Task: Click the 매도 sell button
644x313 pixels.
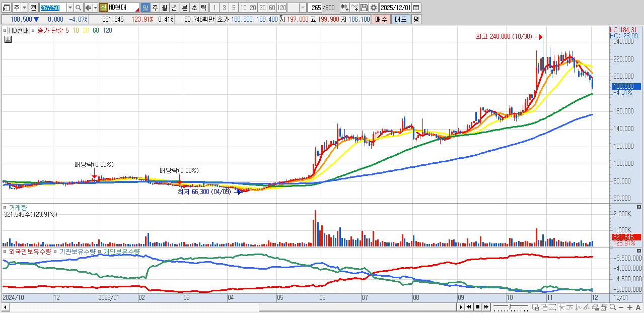Action: tap(401, 19)
